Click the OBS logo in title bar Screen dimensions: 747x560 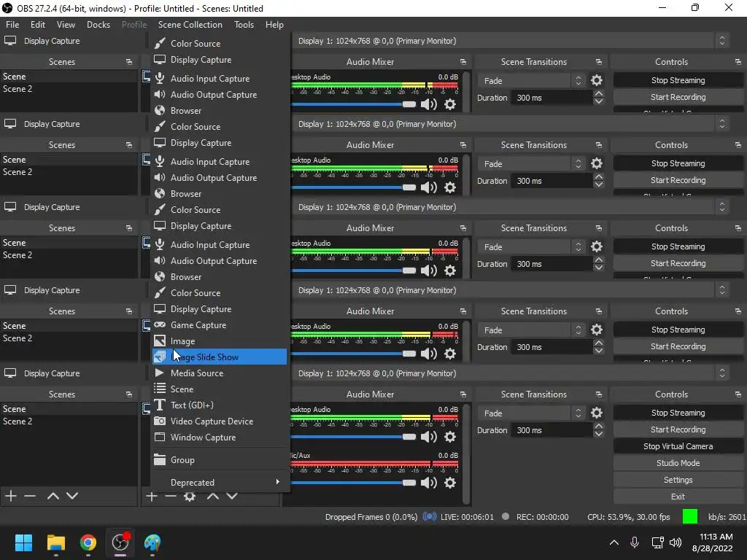click(7, 8)
